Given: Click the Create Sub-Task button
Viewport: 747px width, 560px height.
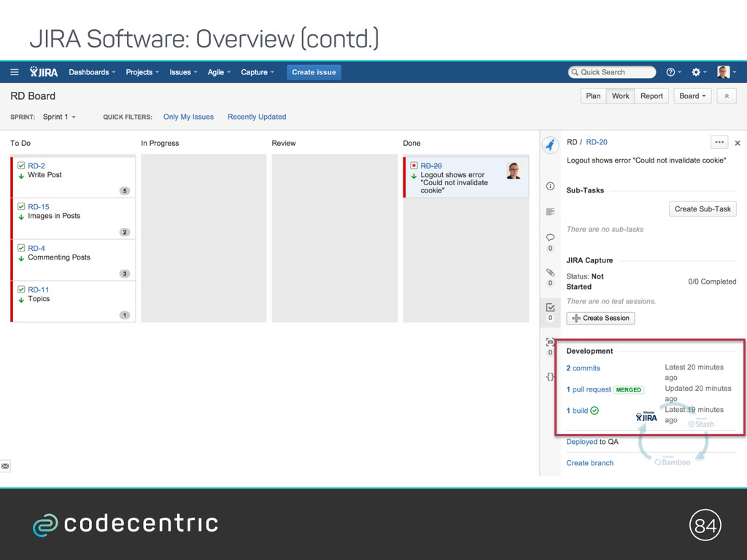Looking at the screenshot, I should pyautogui.click(x=703, y=209).
